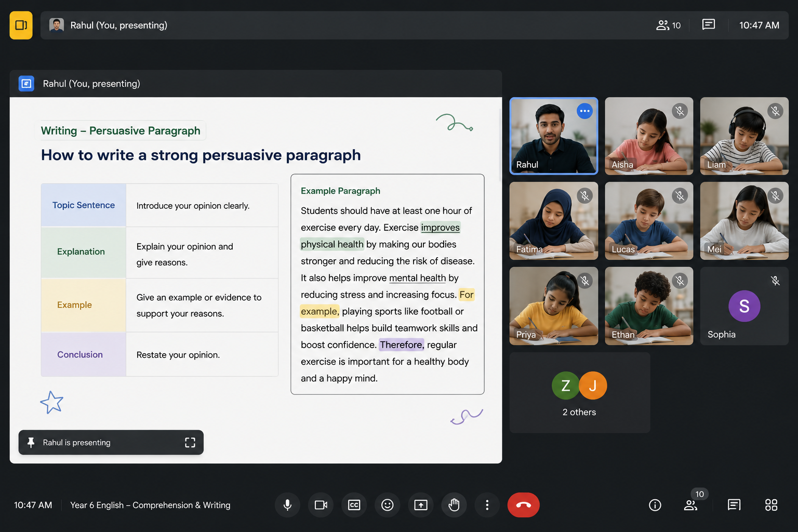Open meeting details info icon
Viewport: 798px width, 532px height.
point(655,505)
